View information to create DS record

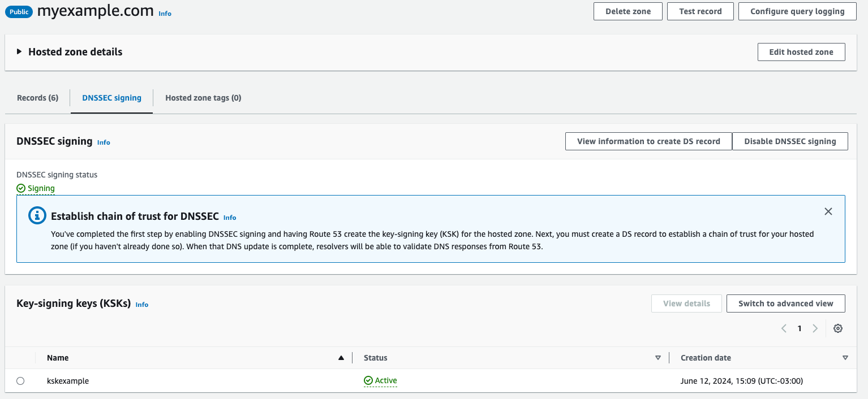(x=648, y=141)
